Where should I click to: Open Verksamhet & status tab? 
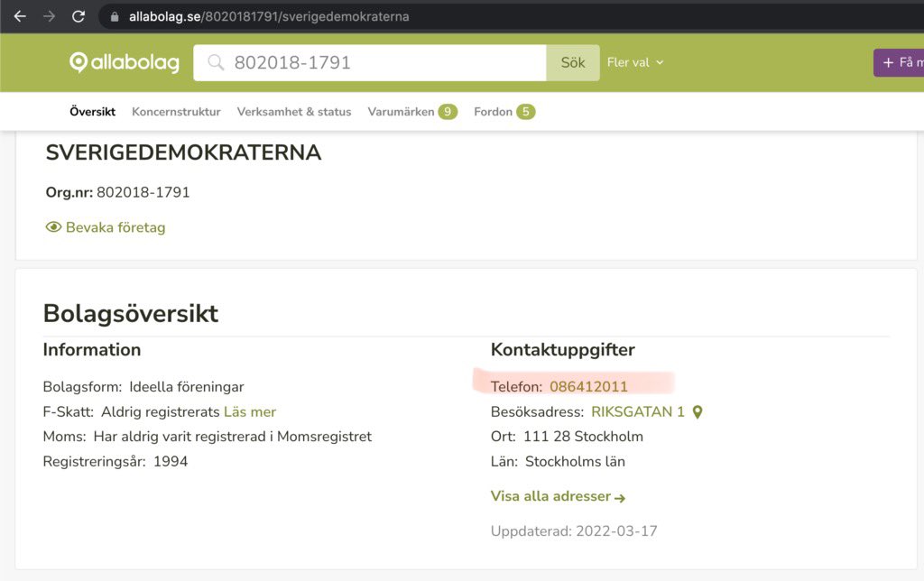[x=294, y=111]
